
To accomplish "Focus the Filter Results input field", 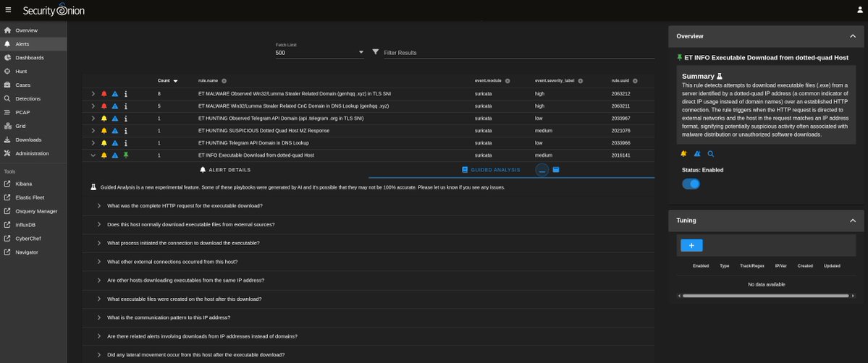I will [518, 53].
